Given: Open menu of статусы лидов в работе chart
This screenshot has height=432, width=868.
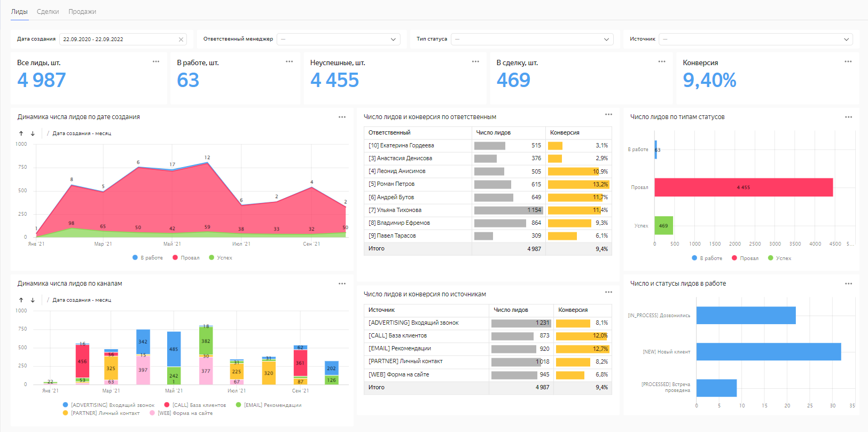Looking at the screenshot, I should tap(848, 284).
